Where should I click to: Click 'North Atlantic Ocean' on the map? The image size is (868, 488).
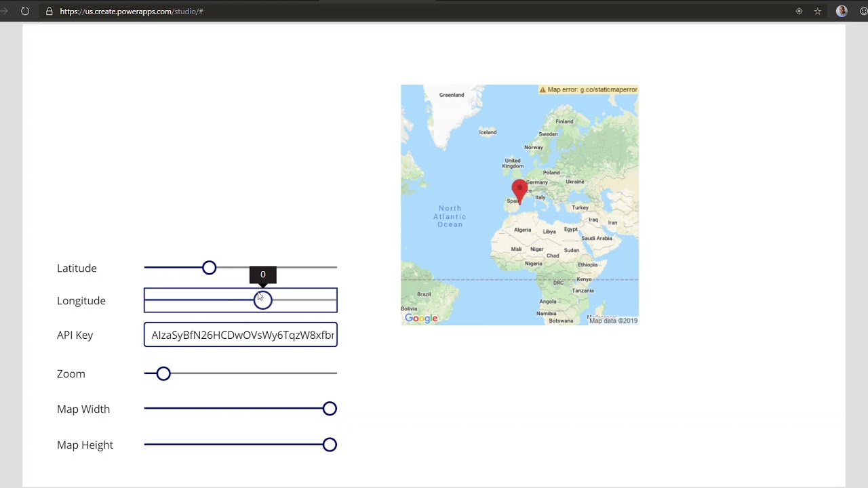450,216
